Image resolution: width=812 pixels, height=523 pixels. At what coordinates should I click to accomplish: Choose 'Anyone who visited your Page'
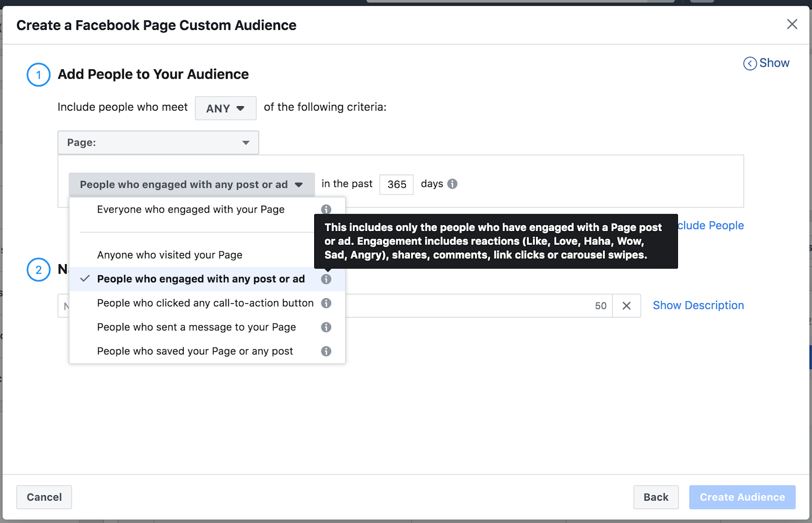click(x=170, y=255)
